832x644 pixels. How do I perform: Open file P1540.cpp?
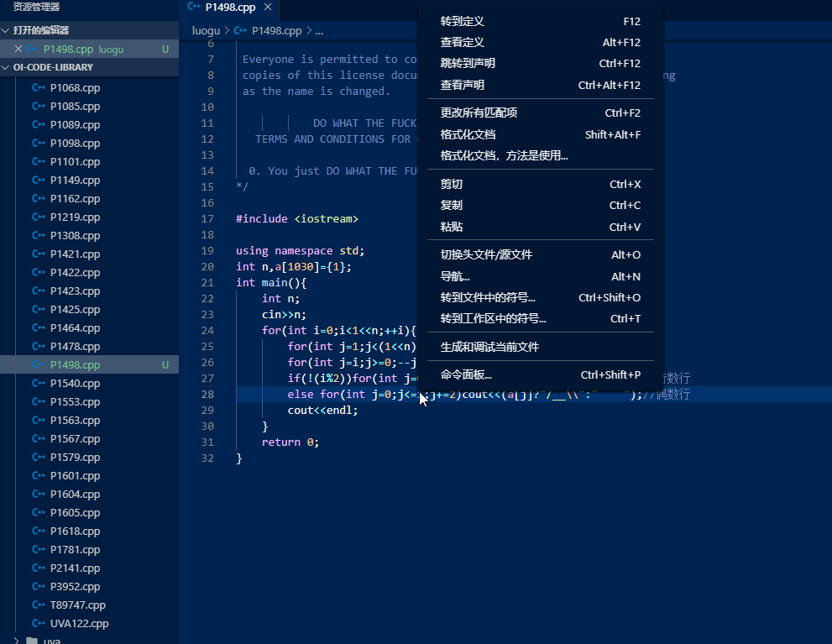(75, 384)
